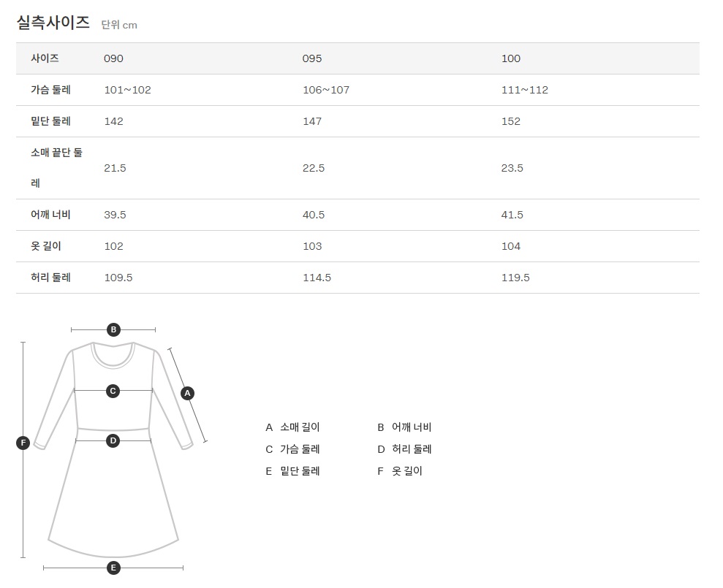Click the 허리 둘레 value 109.5
The image size is (723, 588).
tap(118, 278)
